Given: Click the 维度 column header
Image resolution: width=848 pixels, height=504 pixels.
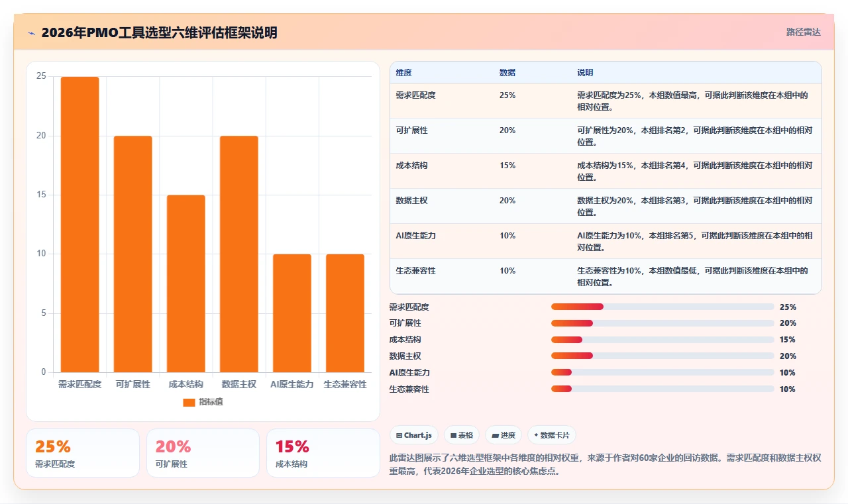Looking at the screenshot, I should tap(403, 73).
